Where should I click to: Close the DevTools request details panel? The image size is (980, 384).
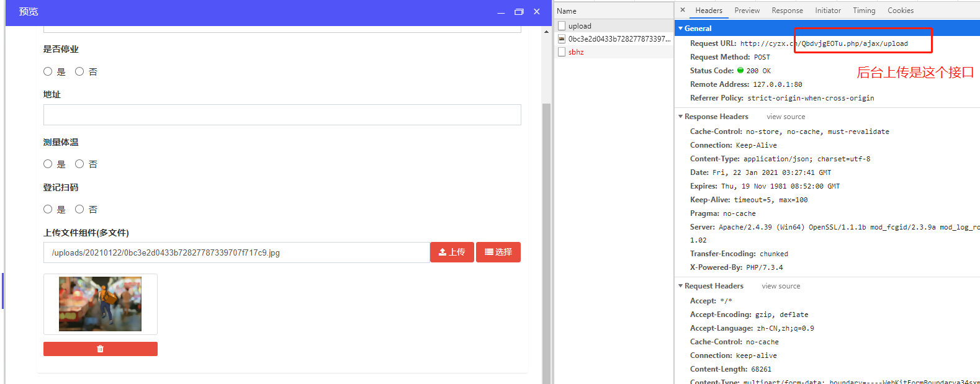[x=683, y=10]
